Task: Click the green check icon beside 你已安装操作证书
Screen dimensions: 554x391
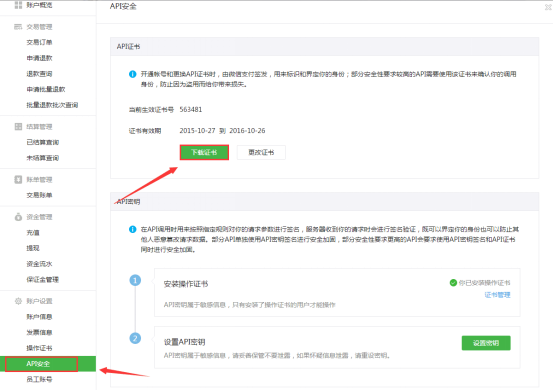Action: 453,283
